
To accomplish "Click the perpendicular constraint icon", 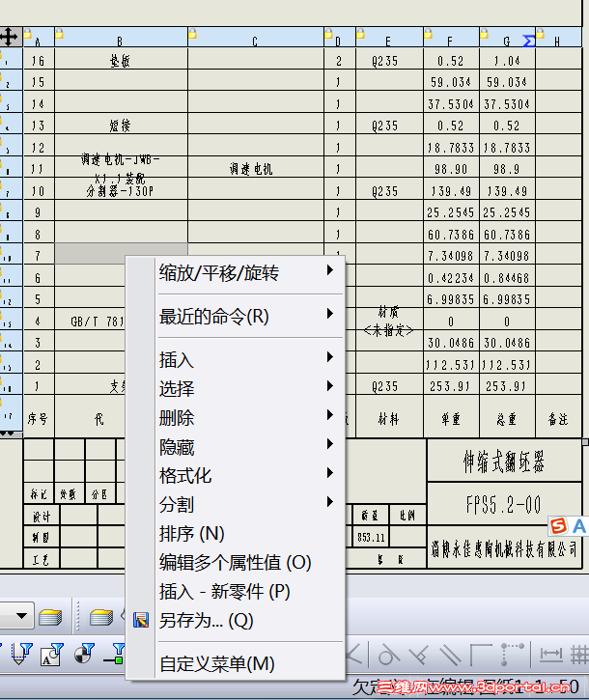I will click(419, 656).
